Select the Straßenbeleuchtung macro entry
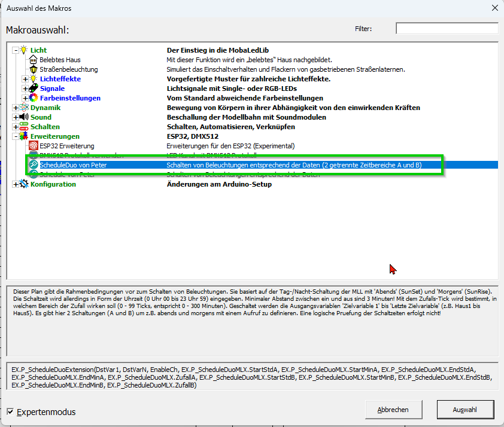Image resolution: width=504 pixels, height=427 pixels. tap(68, 69)
